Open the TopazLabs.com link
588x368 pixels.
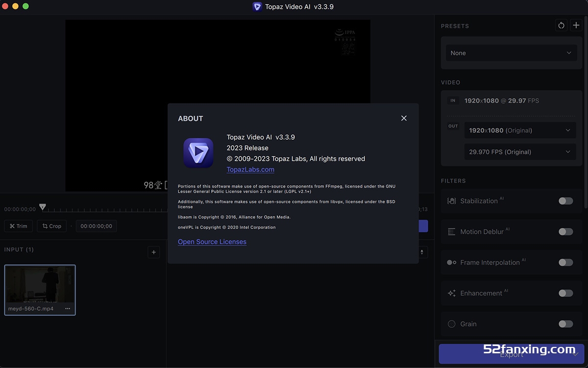click(250, 170)
